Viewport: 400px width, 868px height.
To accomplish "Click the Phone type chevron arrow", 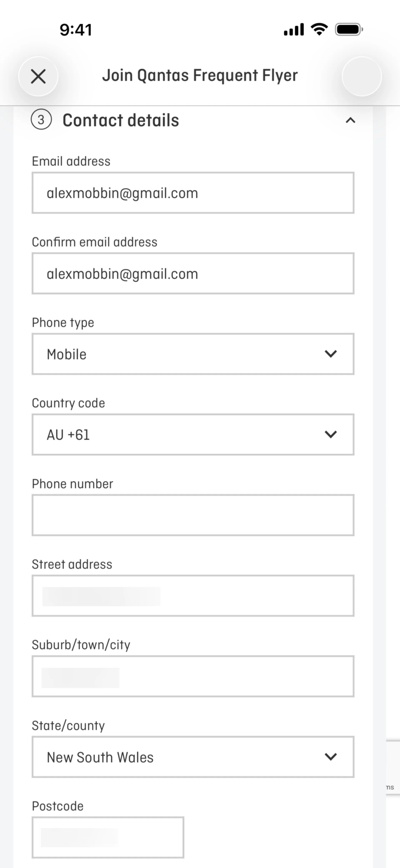I will click(331, 354).
